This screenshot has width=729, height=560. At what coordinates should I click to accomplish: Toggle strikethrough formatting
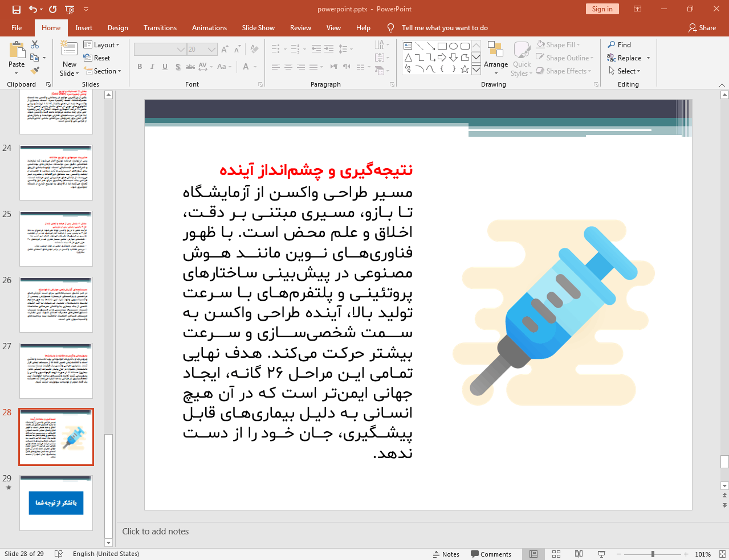click(190, 67)
